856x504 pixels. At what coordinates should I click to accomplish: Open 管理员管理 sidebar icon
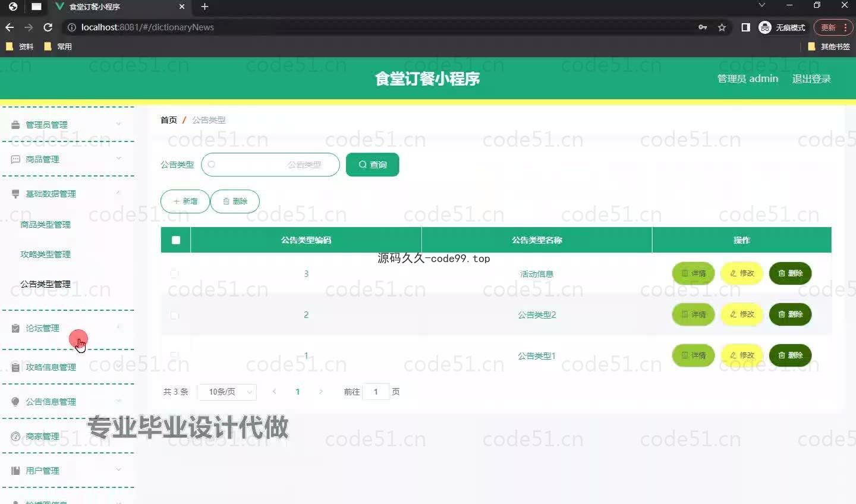pyautogui.click(x=15, y=125)
